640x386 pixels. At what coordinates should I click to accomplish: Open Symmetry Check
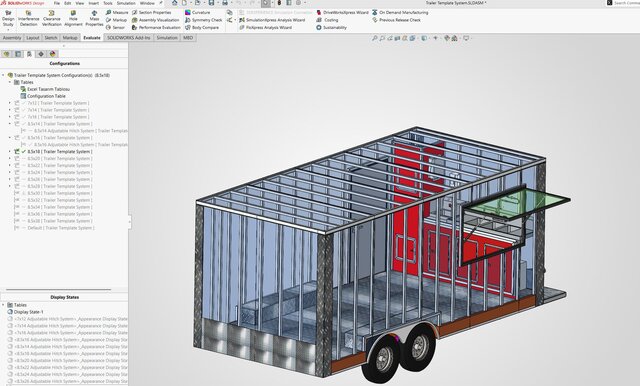pyautogui.click(x=204, y=20)
